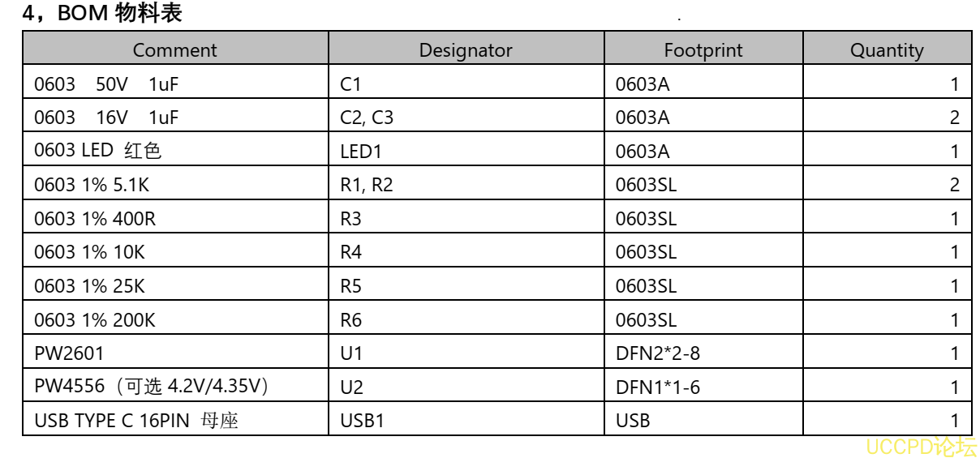Select the DFN1*1-6 footprint cell
The width and height of the screenshot is (980, 458).
pyautogui.click(x=658, y=387)
